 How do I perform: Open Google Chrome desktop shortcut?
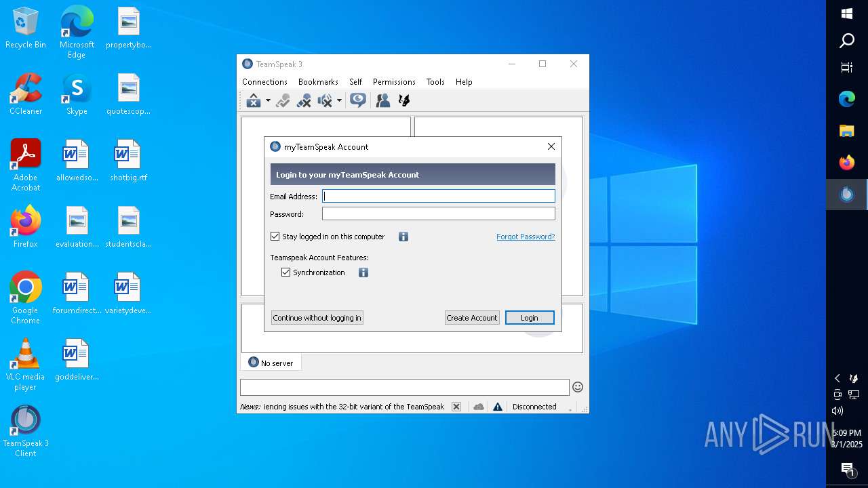[x=26, y=298]
